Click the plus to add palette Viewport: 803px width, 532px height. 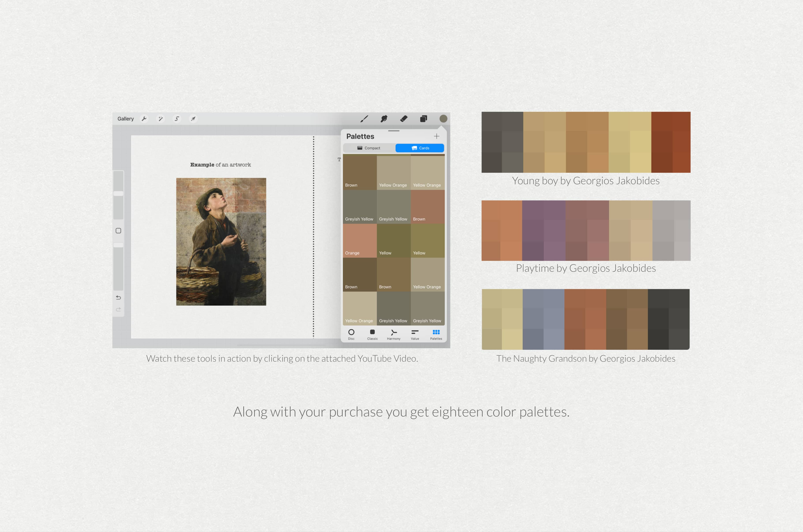click(437, 136)
